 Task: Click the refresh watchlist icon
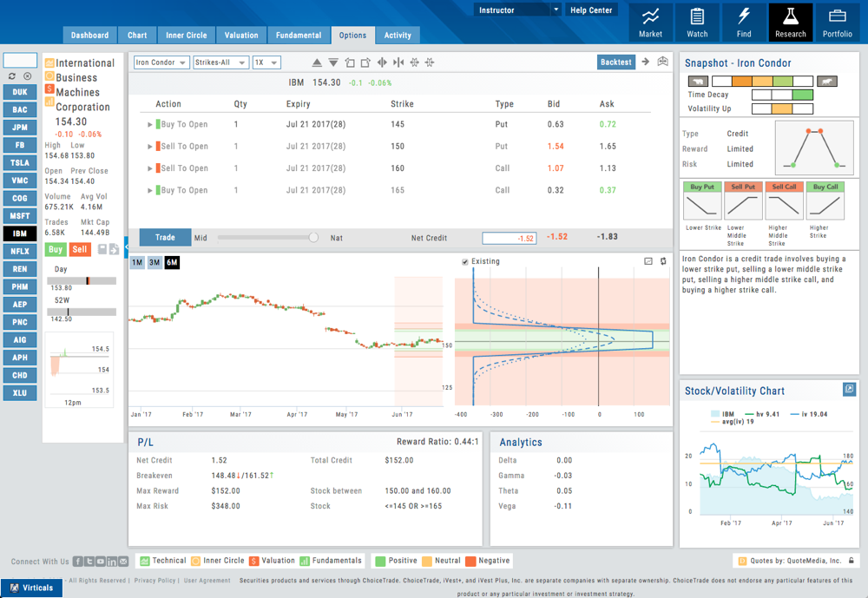(11, 76)
